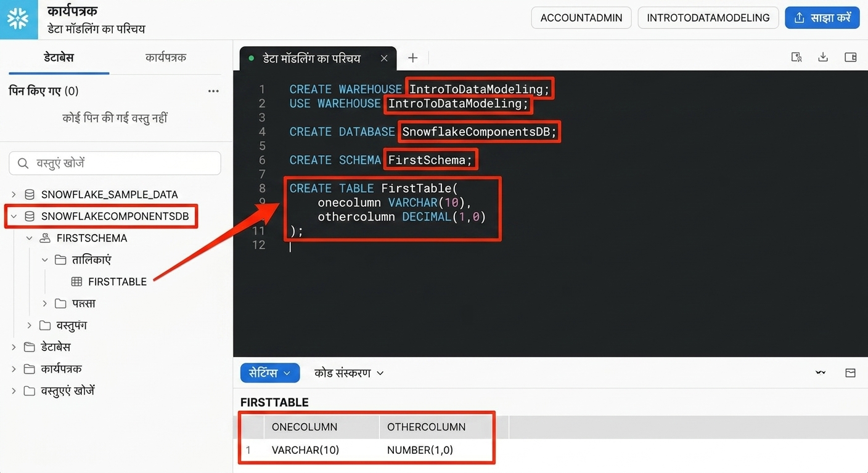The image size is (868, 473).
Task: Click the वस्तुएं खोजें search field
Action: (115, 163)
